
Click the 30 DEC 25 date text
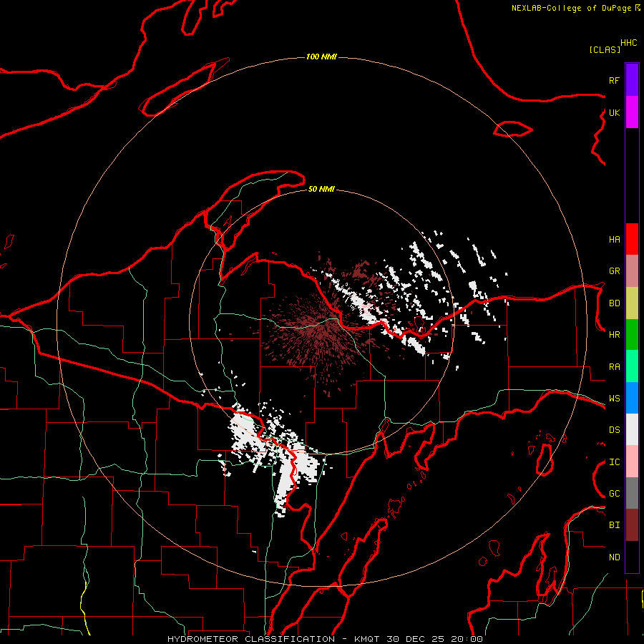(x=416, y=639)
